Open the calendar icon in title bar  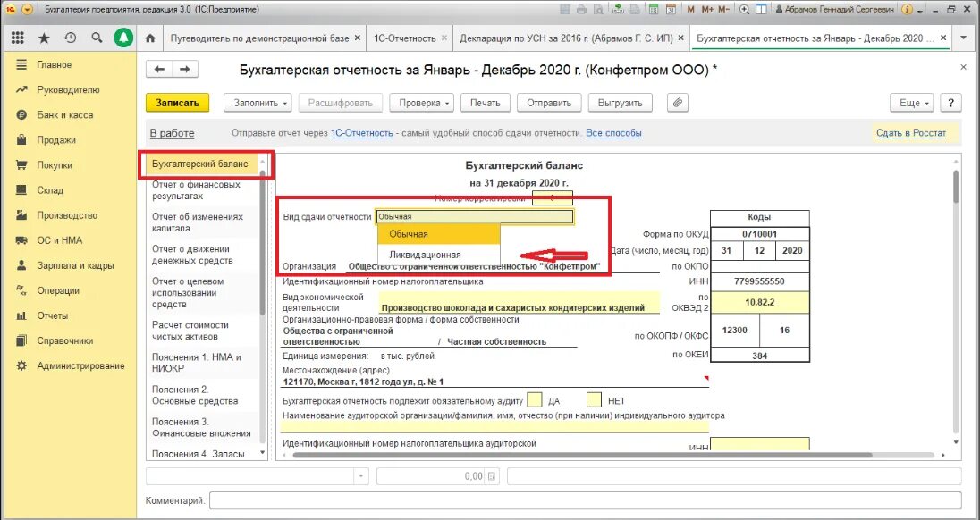click(x=671, y=10)
